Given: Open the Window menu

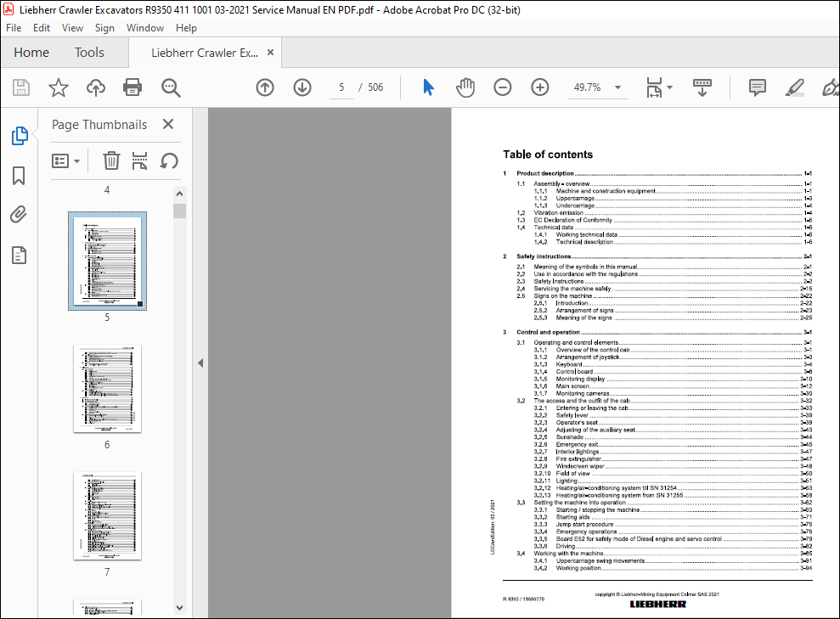Looking at the screenshot, I should coord(145,28).
